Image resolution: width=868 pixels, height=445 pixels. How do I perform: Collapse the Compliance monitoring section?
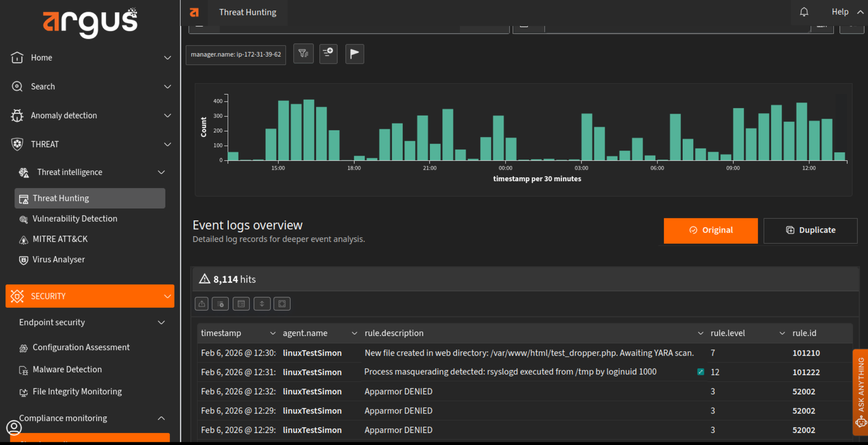pos(161,418)
